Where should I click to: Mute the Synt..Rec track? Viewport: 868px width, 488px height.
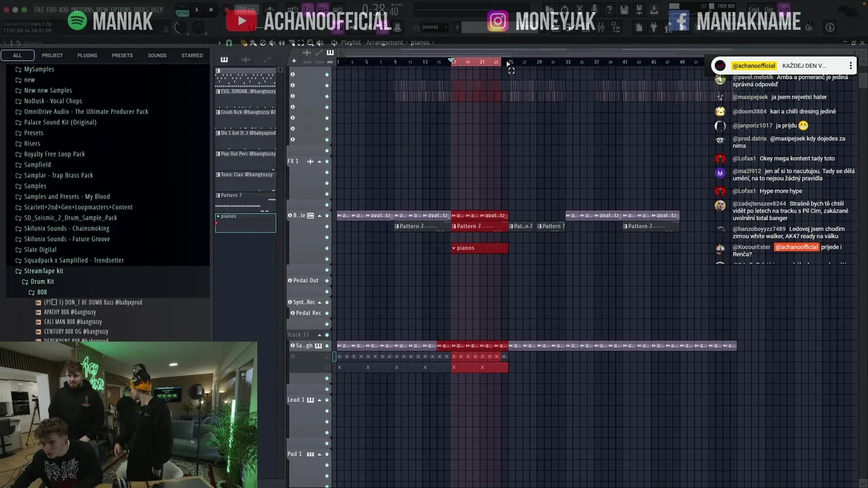[x=327, y=302]
